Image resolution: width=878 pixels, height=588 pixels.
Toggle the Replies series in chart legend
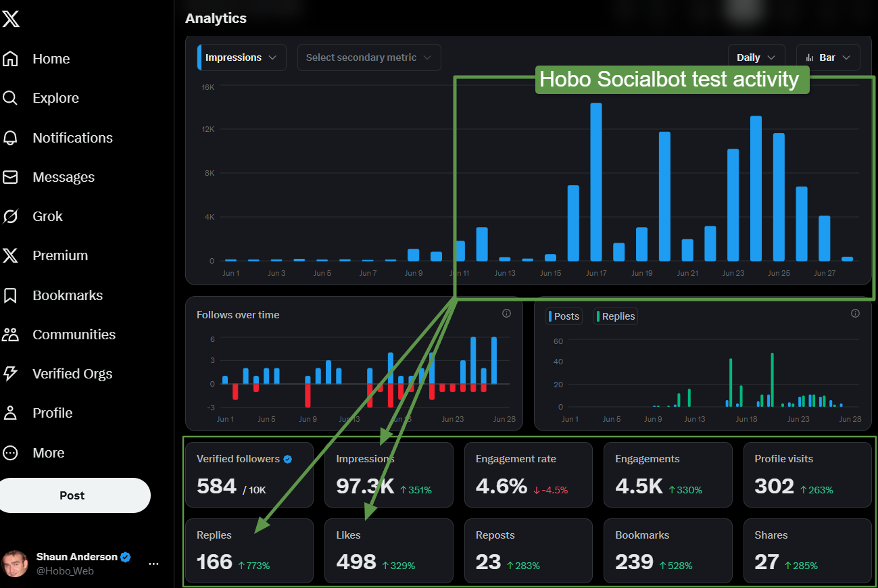[x=616, y=316]
